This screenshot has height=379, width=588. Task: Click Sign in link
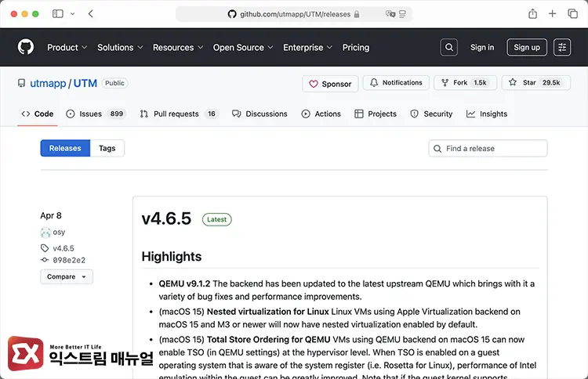pos(482,47)
